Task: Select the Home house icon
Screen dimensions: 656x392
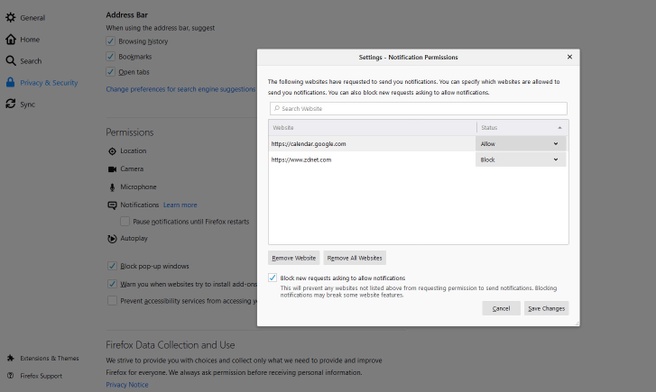Action: 10,39
